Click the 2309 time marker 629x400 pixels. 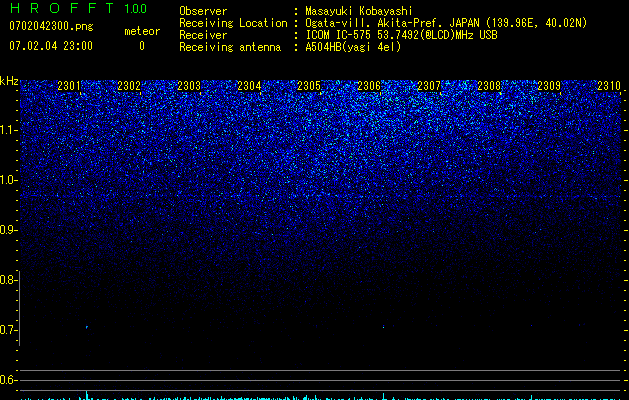point(549,86)
